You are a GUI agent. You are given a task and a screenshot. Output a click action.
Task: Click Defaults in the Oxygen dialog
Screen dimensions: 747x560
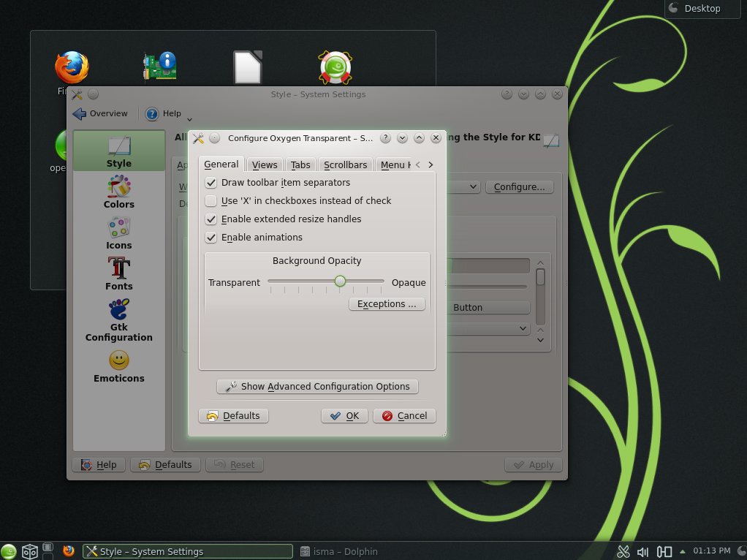[233, 415]
